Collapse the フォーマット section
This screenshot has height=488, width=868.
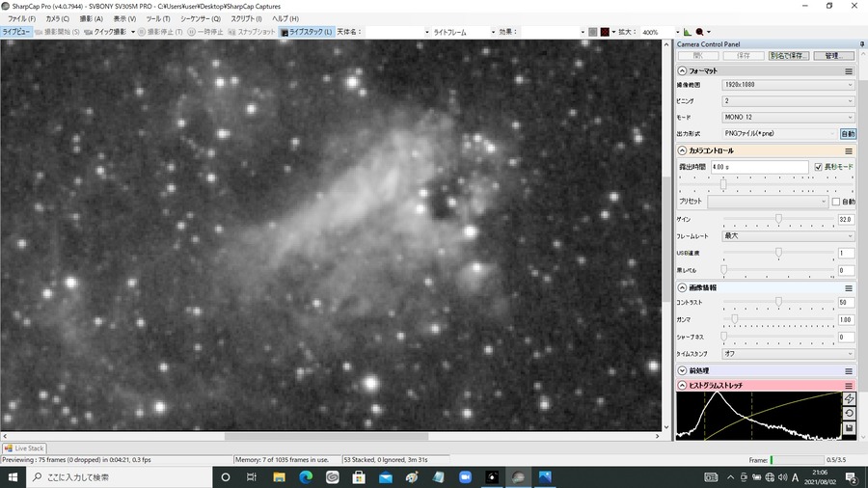682,71
